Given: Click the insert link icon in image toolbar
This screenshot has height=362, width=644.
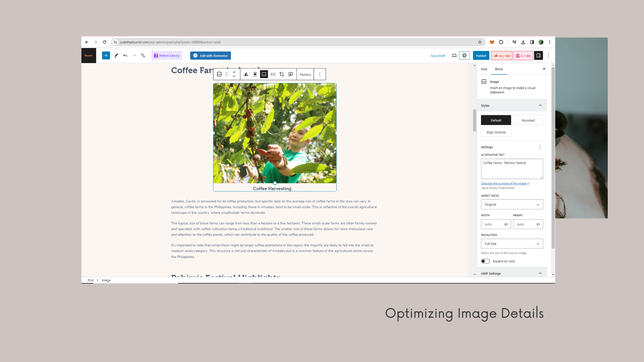Looking at the screenshot, I should 273,74.
